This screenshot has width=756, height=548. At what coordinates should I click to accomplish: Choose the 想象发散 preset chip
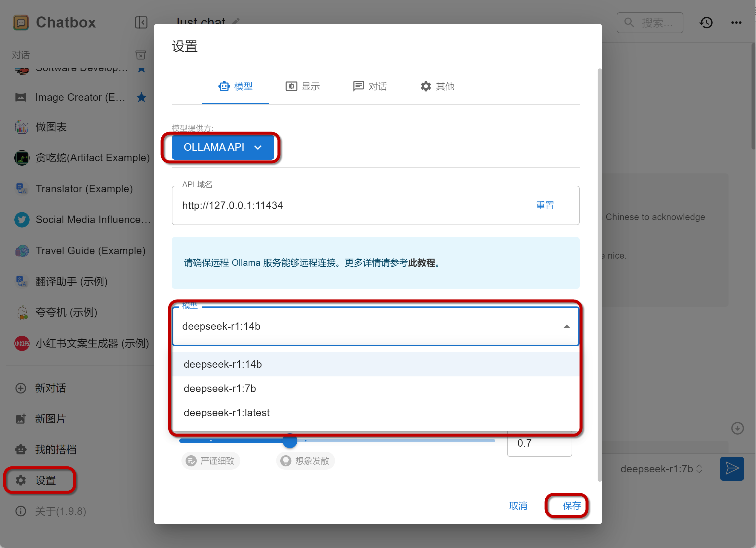(305, 461)
